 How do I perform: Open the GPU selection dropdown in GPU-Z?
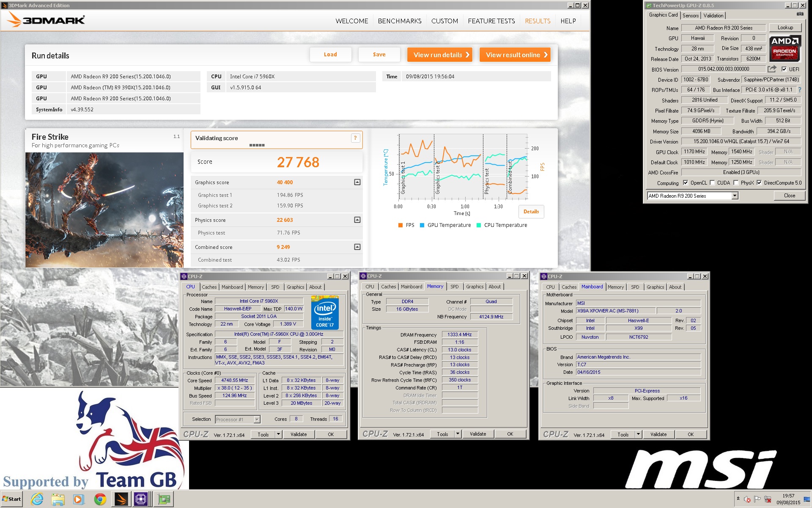coord(735,196)
